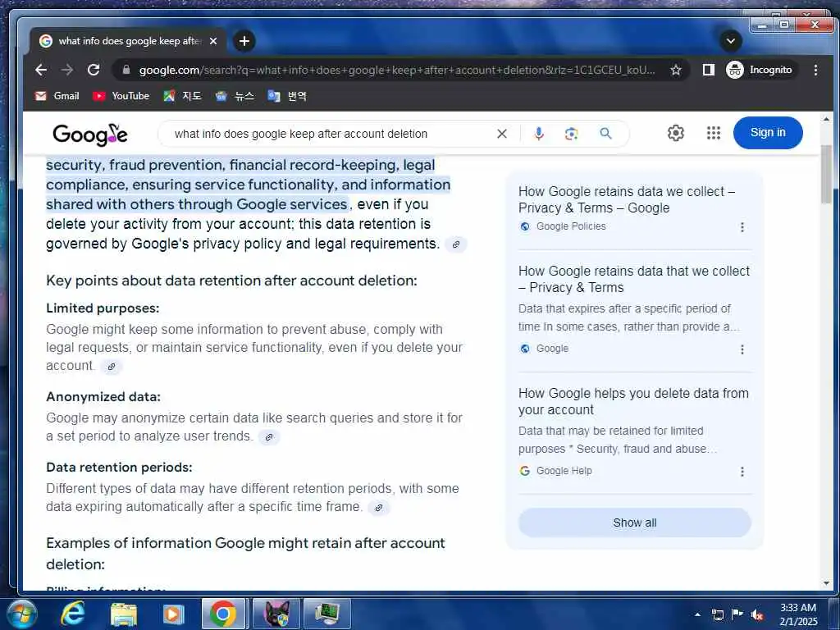
Task: Open 'How Google retains data we collect' result
Action: [x=626, y=199]
